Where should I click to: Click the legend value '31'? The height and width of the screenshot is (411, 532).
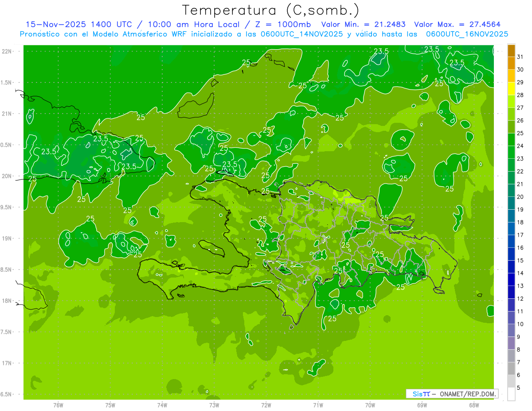tap(520, 57)
